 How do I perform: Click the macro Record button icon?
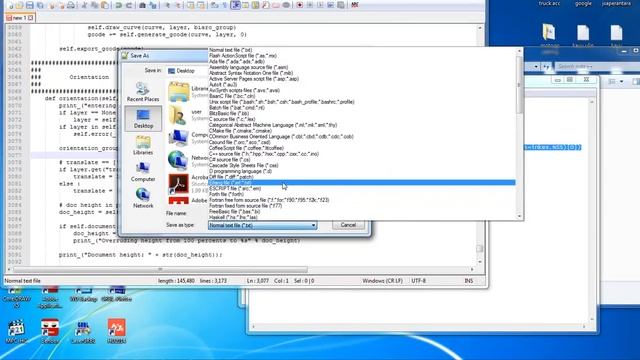coord(300,5)
